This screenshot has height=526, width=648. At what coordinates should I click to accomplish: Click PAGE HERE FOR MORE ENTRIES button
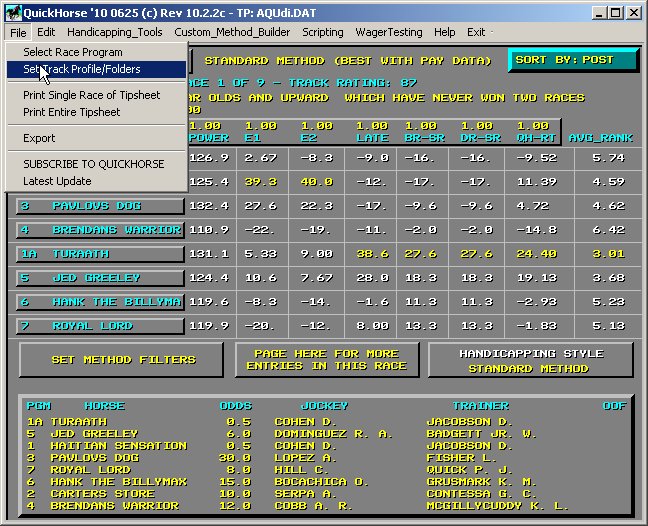click(x=327, y=359)
